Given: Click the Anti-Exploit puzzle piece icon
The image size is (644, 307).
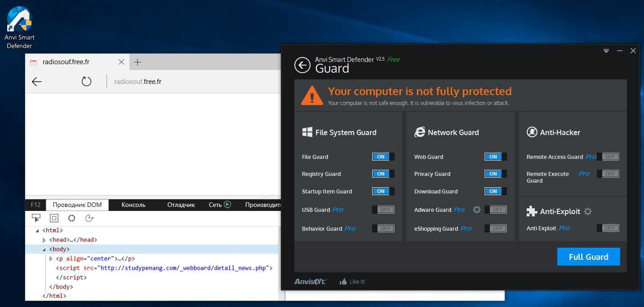Looking at the screenshot, I should point(532,211).
